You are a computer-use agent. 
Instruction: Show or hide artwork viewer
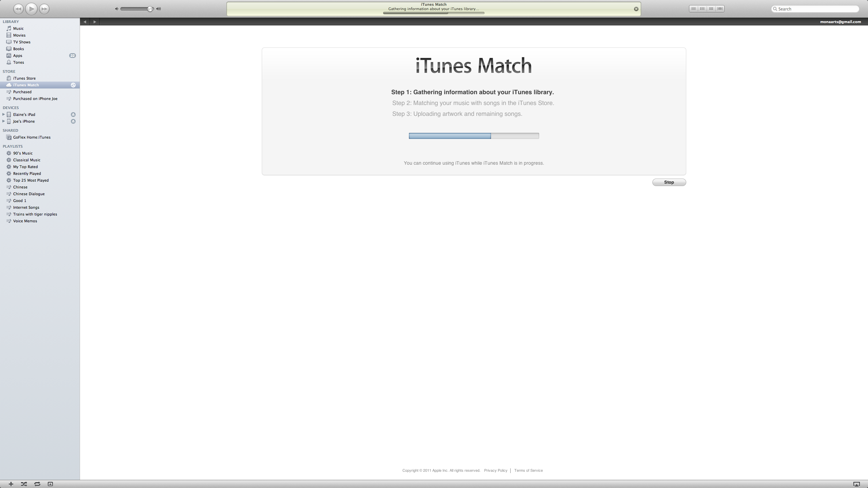[x=50, y=484]
